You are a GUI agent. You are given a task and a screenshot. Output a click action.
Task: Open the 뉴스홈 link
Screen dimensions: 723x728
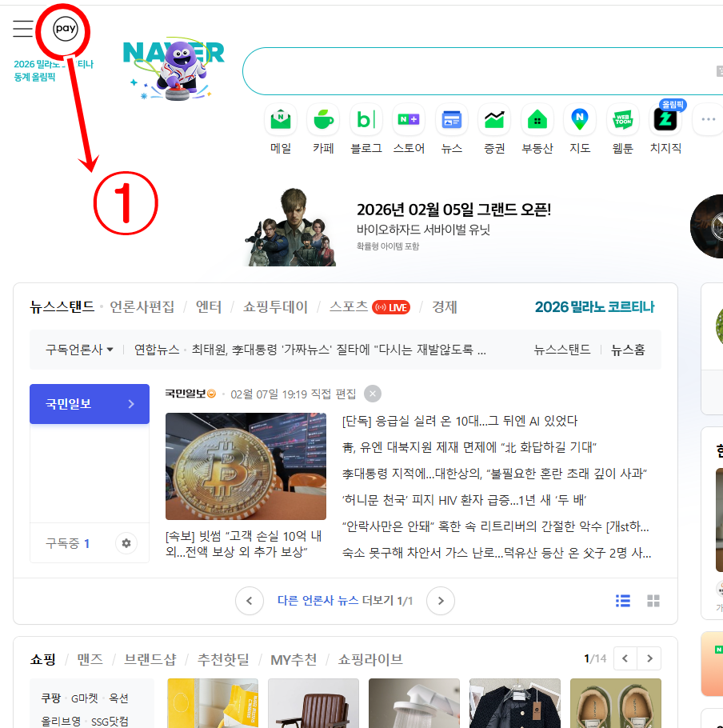point(628,350)
